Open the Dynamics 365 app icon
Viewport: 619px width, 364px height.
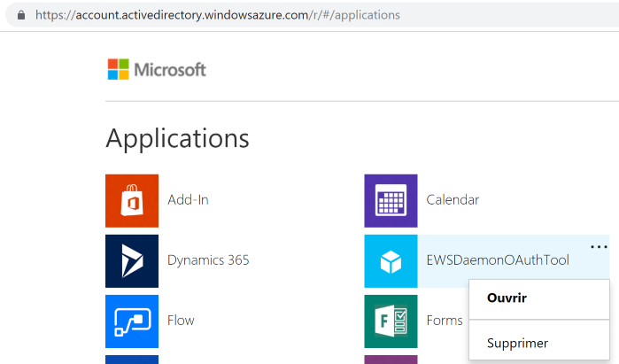coord(132,261)
